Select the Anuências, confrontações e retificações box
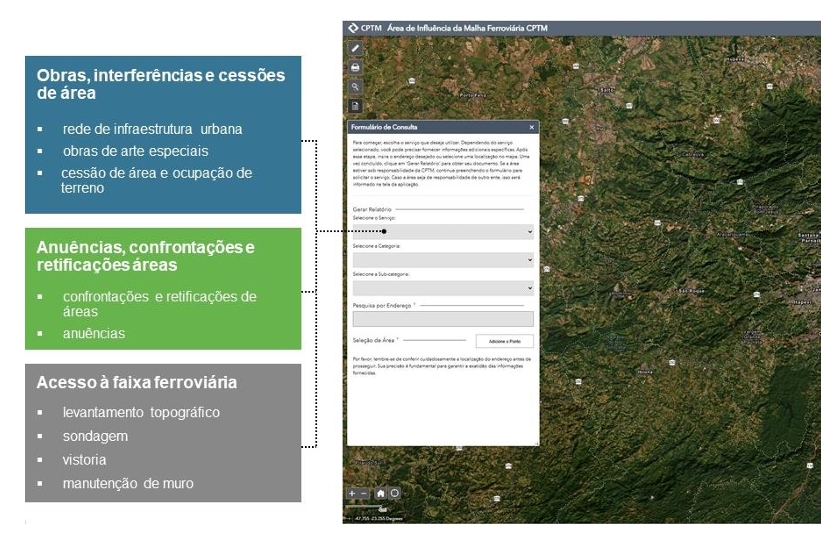 click(163, 288)
